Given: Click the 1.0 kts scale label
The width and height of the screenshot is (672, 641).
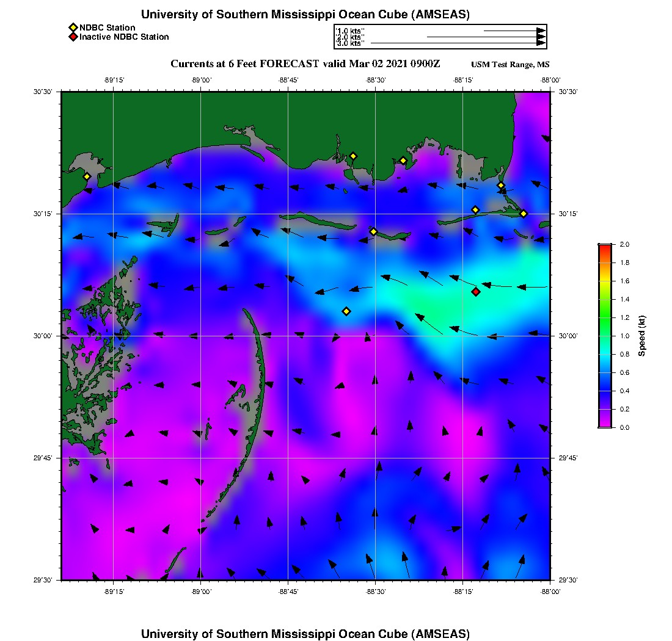Looking at the screenshot, I should click(x=349, y=31).
